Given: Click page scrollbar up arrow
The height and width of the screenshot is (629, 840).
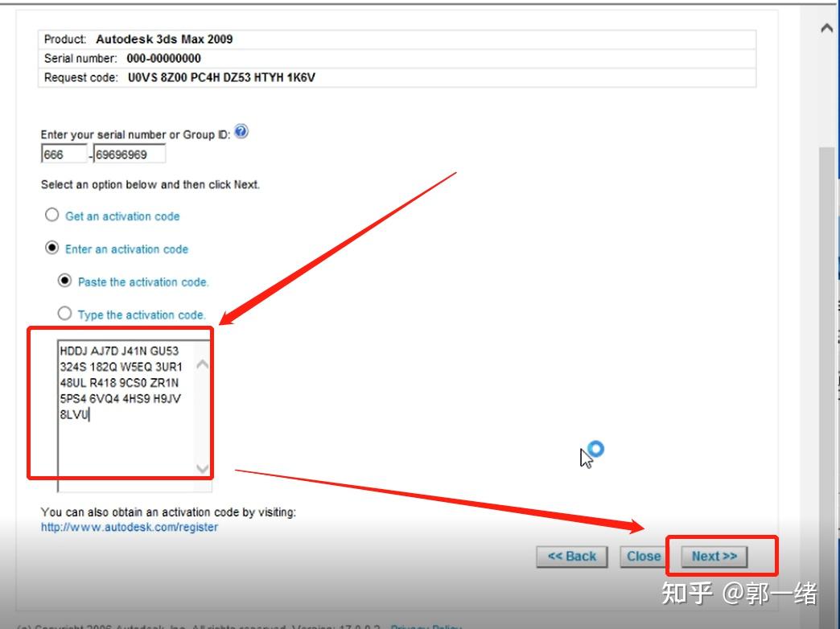Looking at the screenshot, I should point(827,28).
